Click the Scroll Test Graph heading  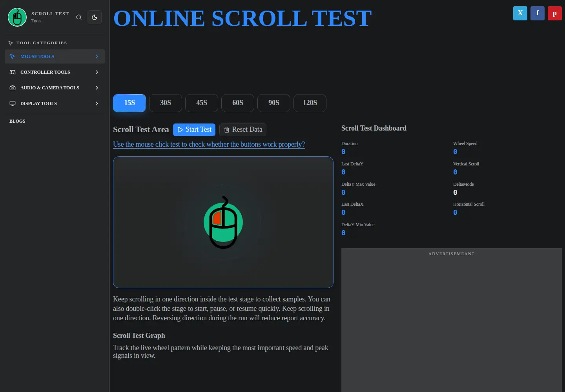139,336
